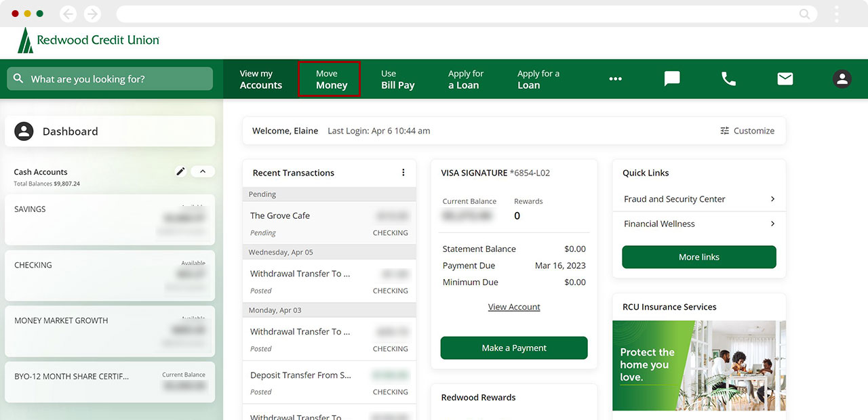Open the MONEY MARKET GROWTH account card
The width and height of the screenshot is (868, 420).
(x=110, y=331)
